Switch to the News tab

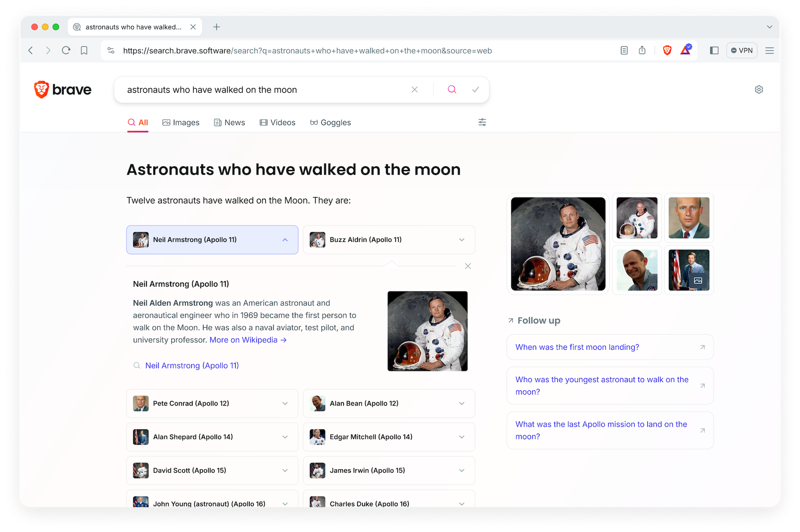pyautogui.click(x=229, y=122)
